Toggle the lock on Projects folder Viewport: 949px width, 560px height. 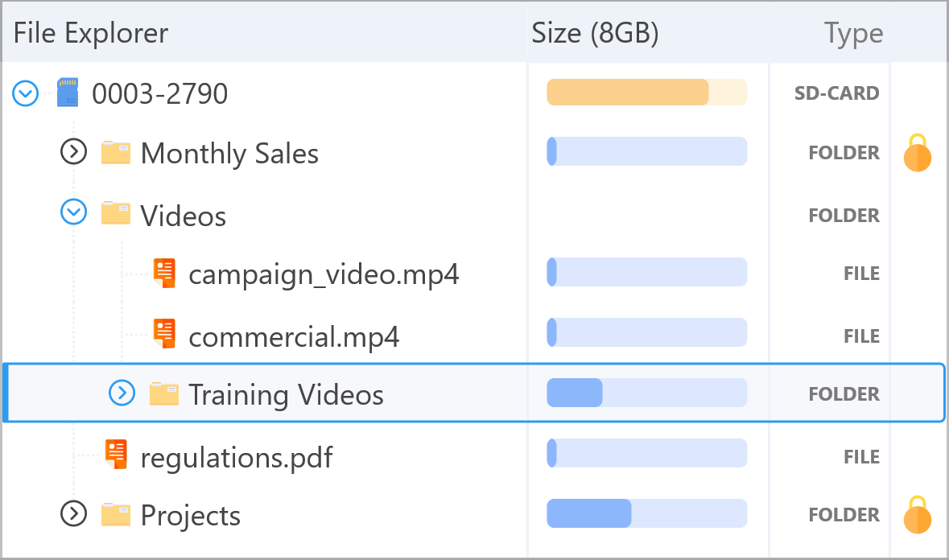coord(918,515)
